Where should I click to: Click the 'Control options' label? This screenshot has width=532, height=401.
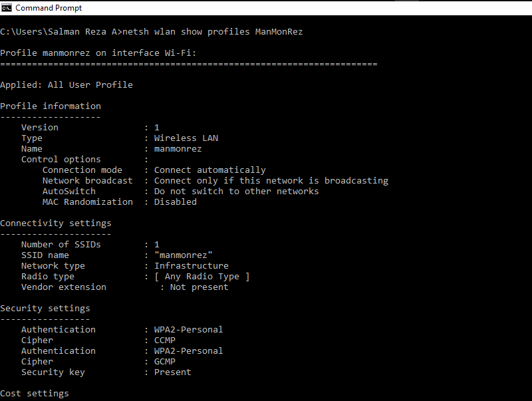61,160
